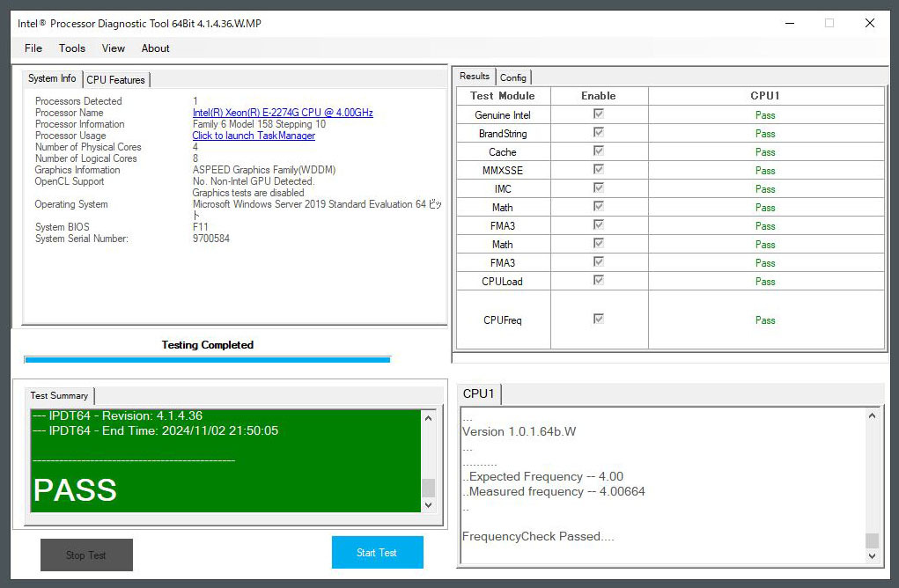Click to launch TaskManager link
The width and height of the screenshot is (899, 588).
[254, 136]
